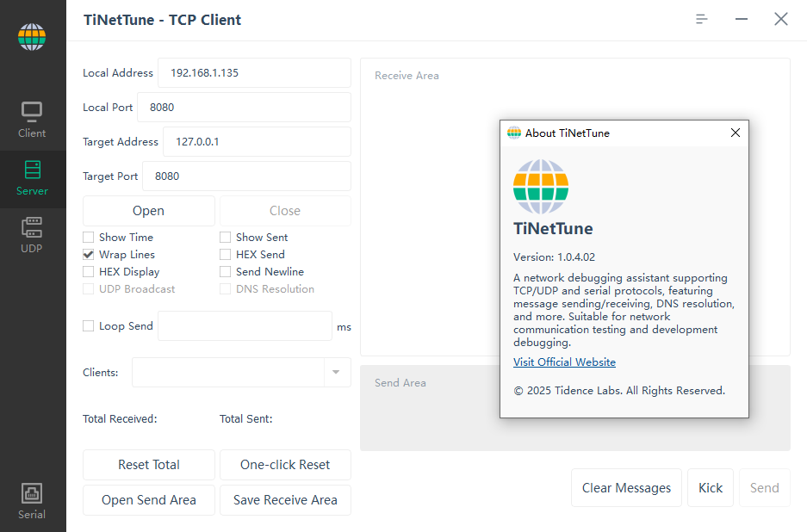Screen dimensions: 807x532
Task: Enable HEX Send mode
Action: click(224, 254)
